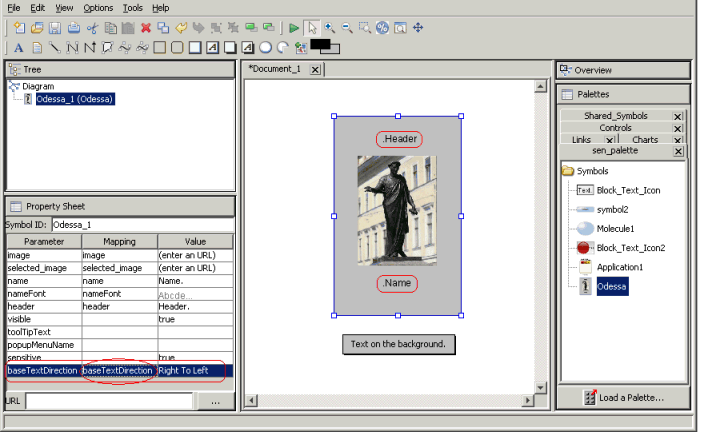Open the Tools menu
The height and width of the screenshot is (435, 701).
[x=133, y=7]
